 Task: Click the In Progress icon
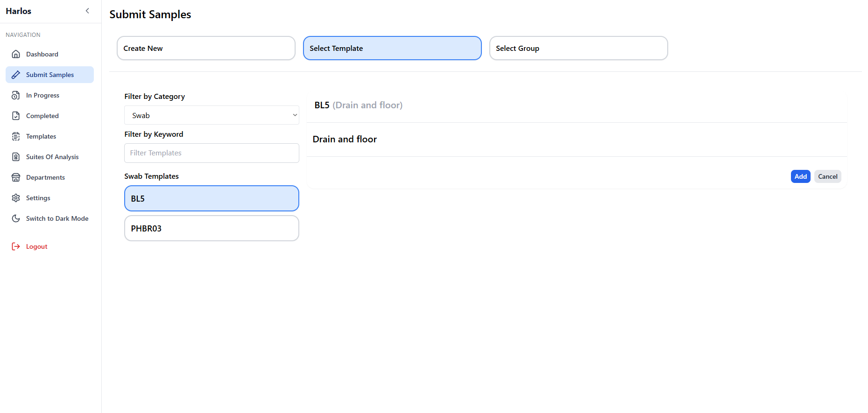tap(16, 95)
